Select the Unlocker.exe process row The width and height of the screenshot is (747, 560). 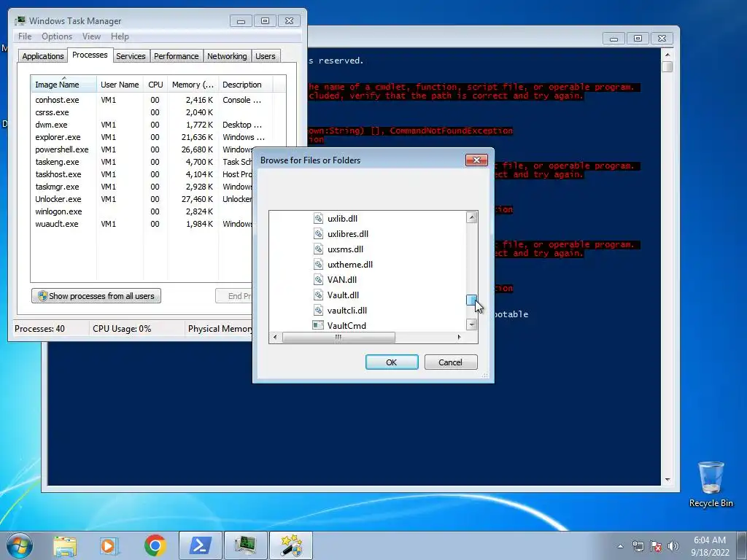142,199
